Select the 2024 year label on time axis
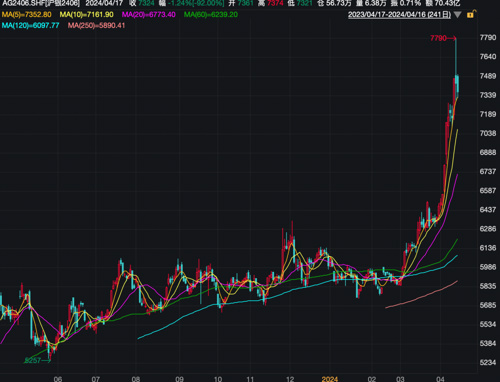This screenshot has height=382, width=500. click(x=330, y=379)
